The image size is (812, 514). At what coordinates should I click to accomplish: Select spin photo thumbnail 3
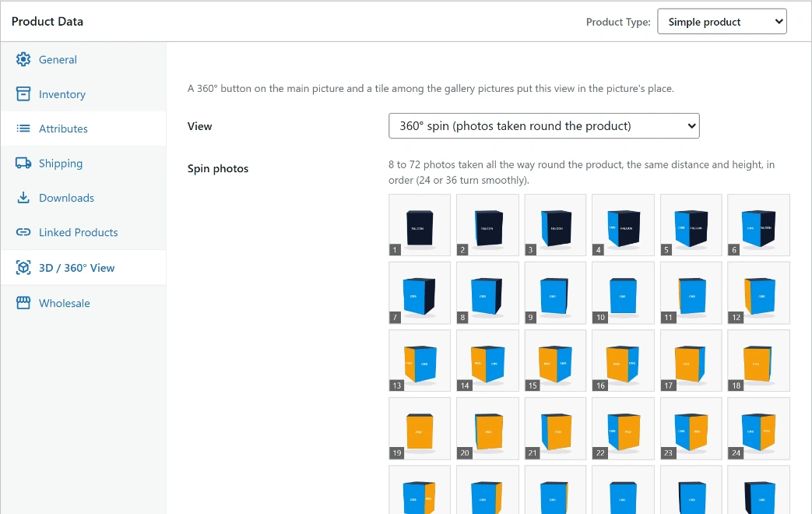[555, 225]
